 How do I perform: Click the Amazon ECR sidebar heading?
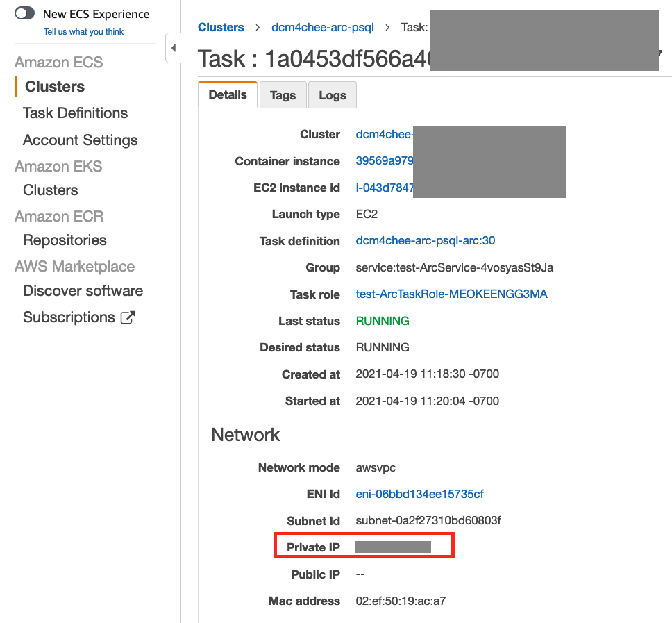(59, 217)
